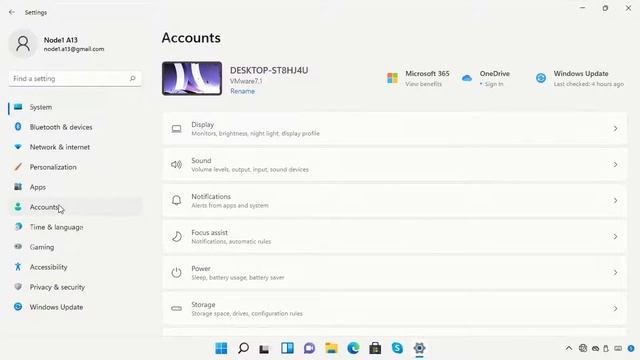This screenshot has width=640, height=360.
Task: Click OneDrive Sign in
Action: tap(494, 84)
